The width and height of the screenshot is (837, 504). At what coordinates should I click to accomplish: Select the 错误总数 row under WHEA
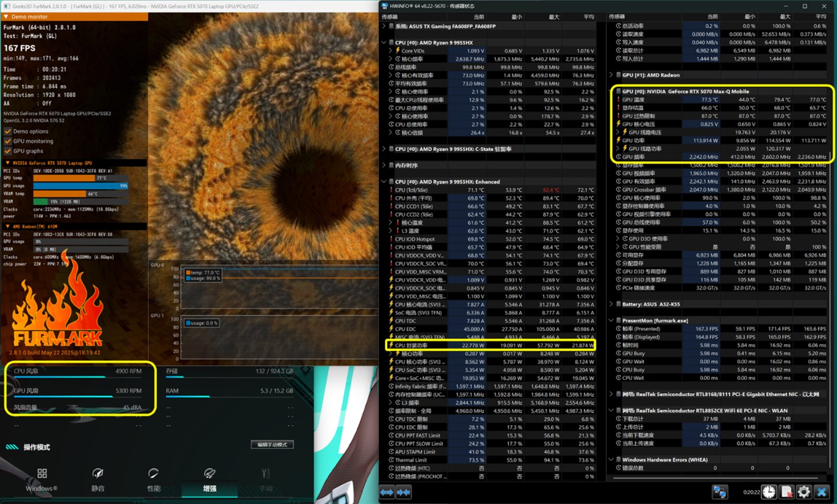[x=721, y=468]
